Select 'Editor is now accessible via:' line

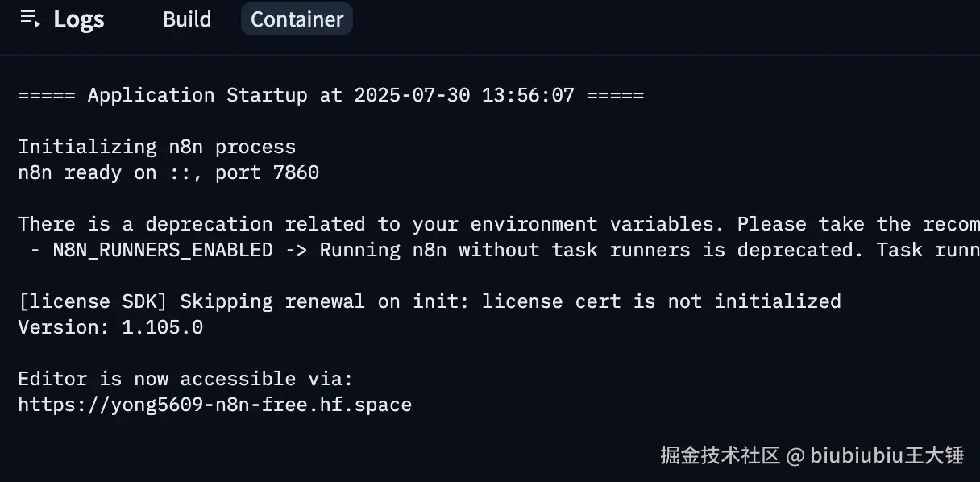pos(185,379)
